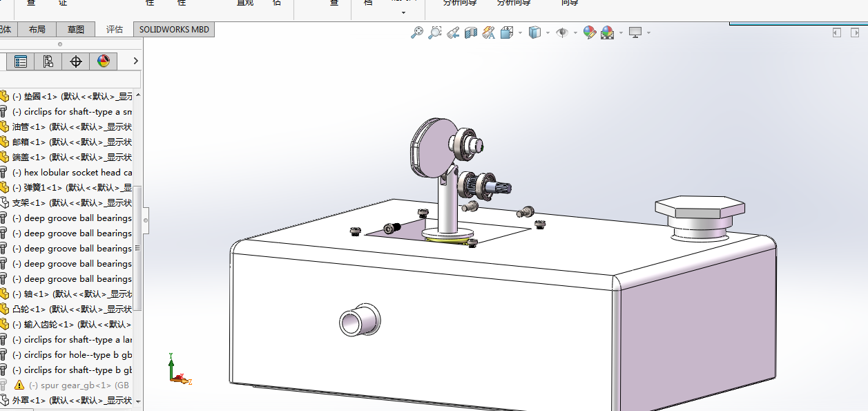Image resolution: width=868 pixels, height=411 pixels.
Task: Go back to the Previous View
Action: [x=453, y=32]
